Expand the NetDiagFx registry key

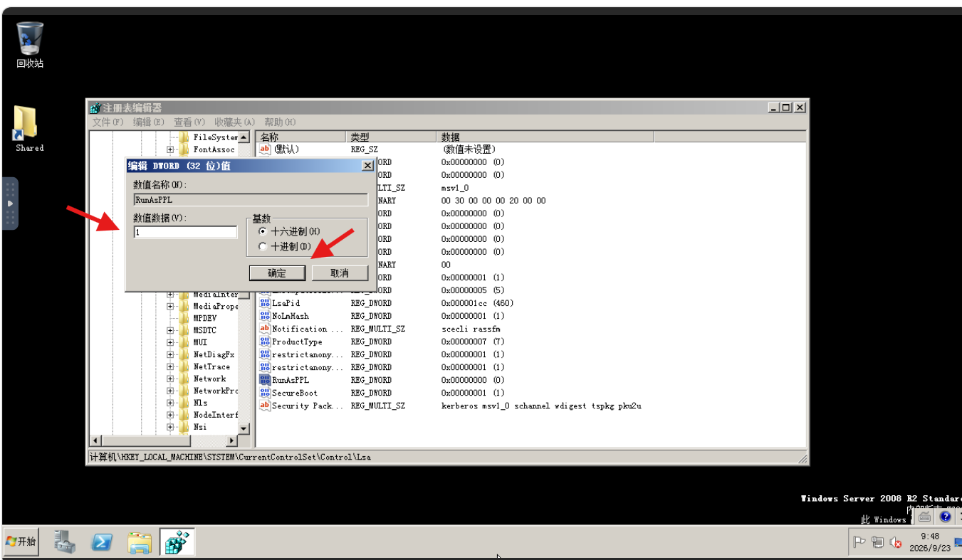click(170, 354)
